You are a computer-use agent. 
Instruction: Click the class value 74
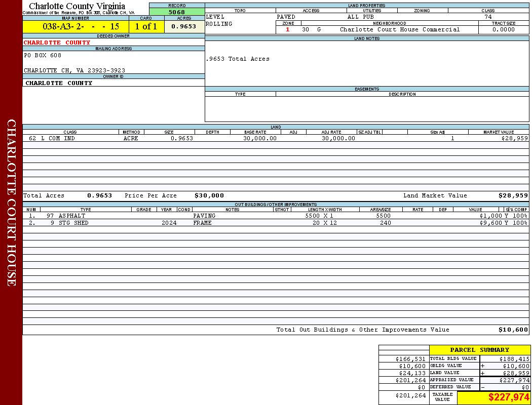(x=488, y=17)
